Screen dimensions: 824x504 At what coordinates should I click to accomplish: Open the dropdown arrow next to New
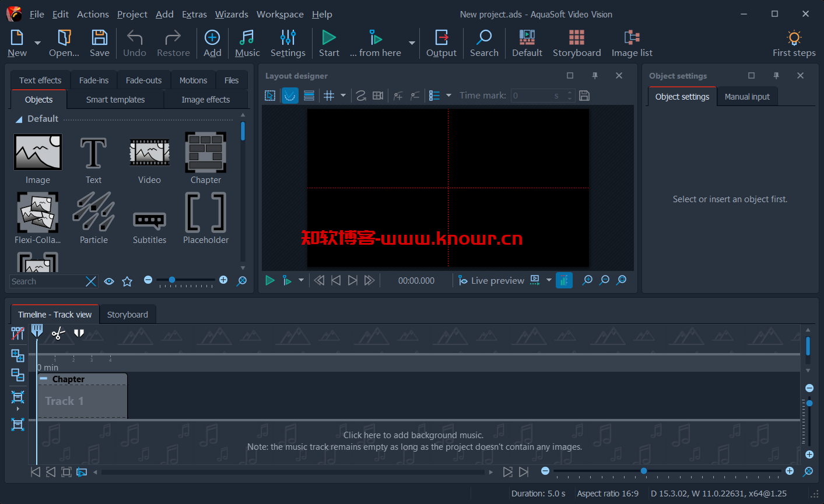[x=37, y=43]
